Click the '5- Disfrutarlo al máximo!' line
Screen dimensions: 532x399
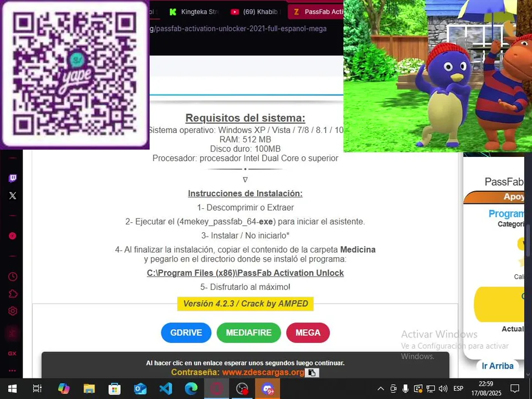[245, 287]
